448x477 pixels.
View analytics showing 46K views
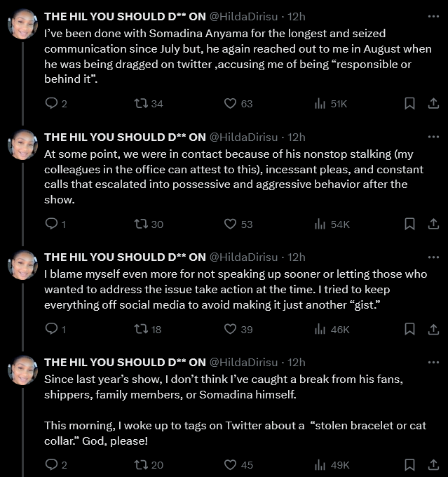[320, 329]
